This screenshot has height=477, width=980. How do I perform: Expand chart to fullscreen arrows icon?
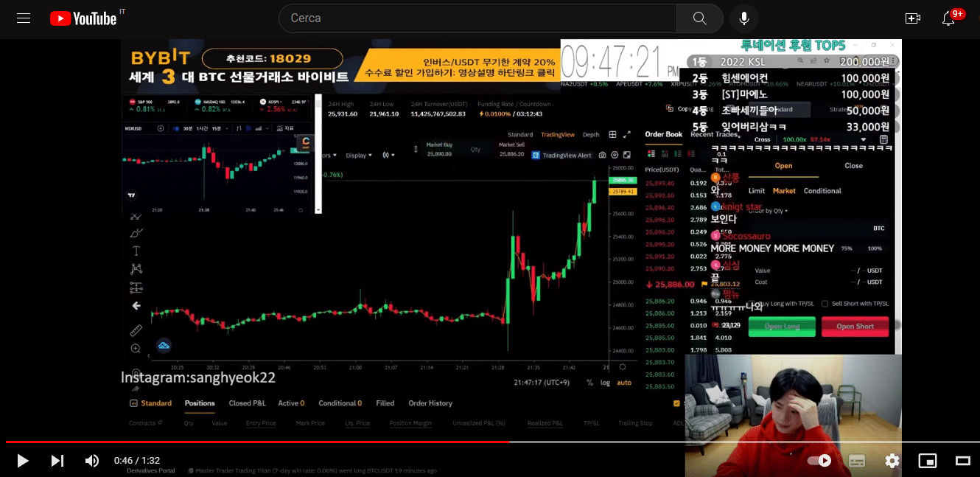(627, 135)
